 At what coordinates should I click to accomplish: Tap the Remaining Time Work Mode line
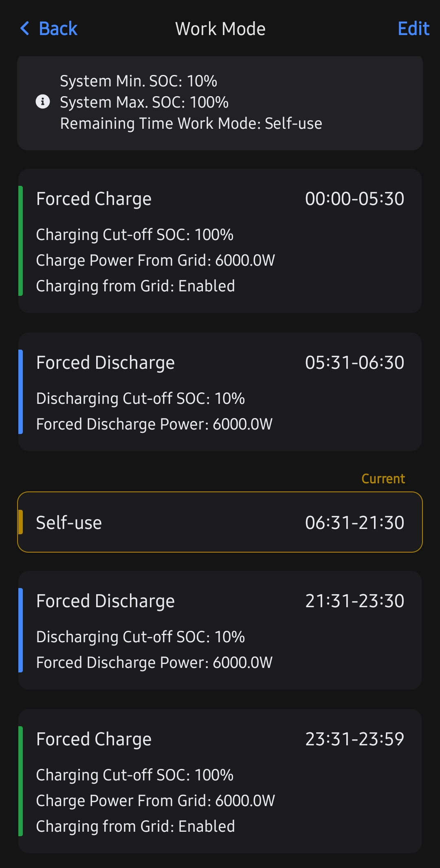tap(191, 123)
